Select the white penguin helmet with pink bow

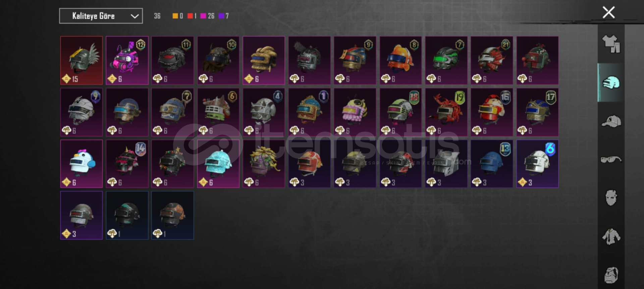pyautogui.click(x=82, y=164)
